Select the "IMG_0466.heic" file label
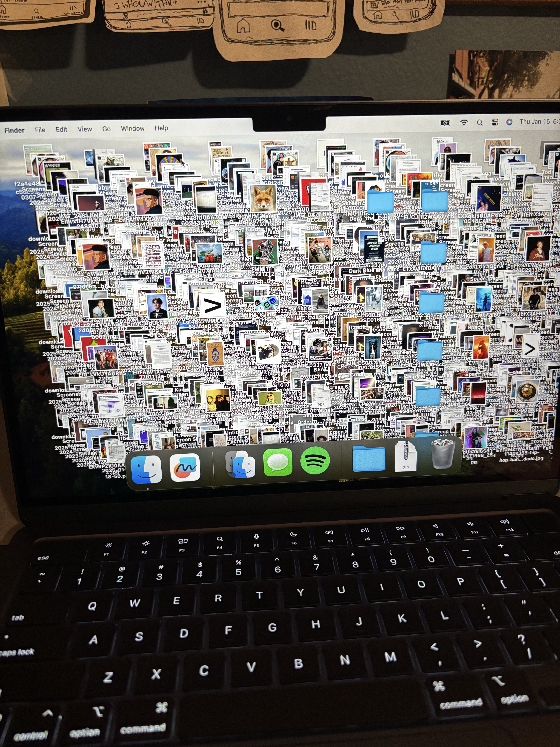This screenshot has width=560, height=747. tap(314, 267)
